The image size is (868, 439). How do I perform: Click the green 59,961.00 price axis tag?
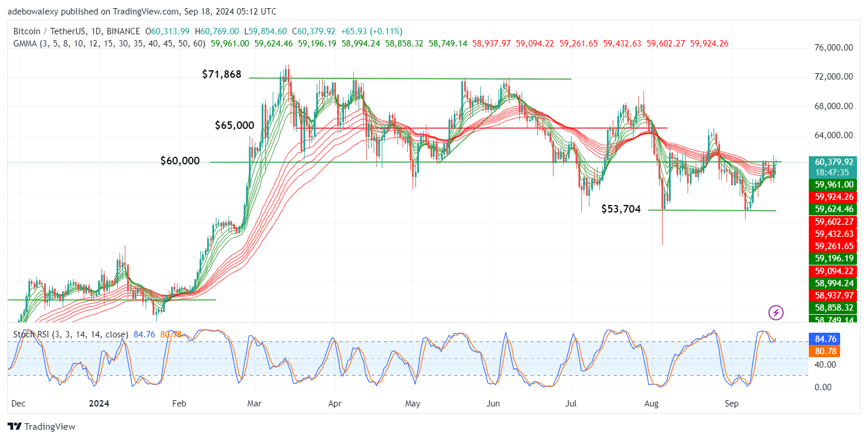(833, 185)
